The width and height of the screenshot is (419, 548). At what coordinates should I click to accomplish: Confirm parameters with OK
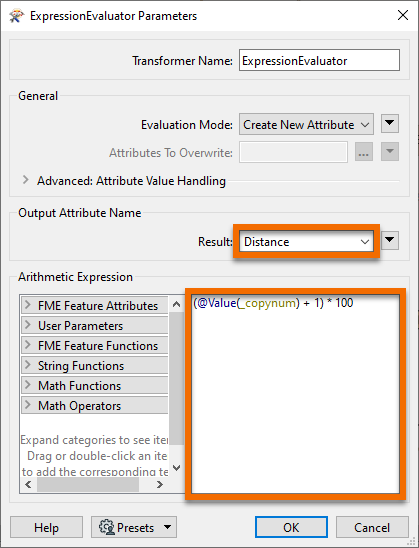(x=291, y=527)
